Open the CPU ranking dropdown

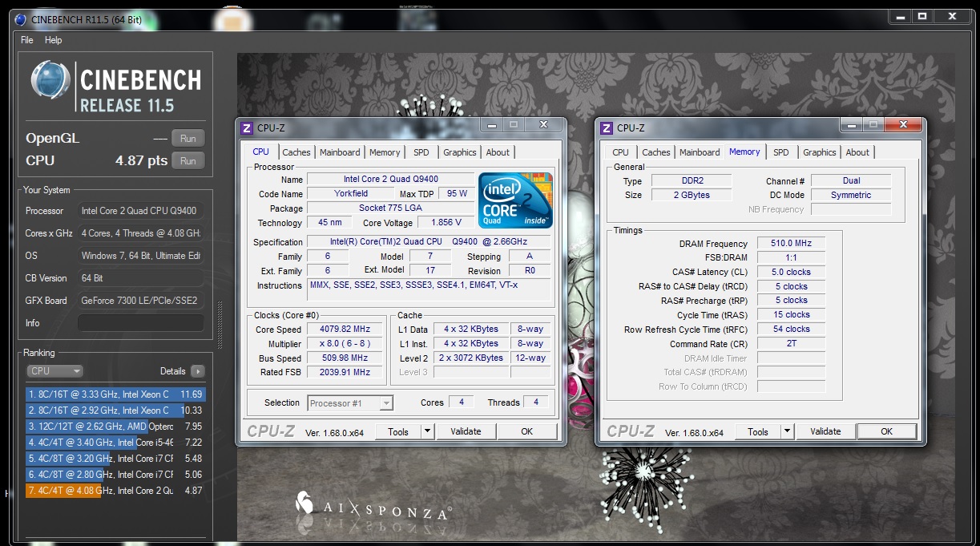pyautogui.click(x=55, y=371)
